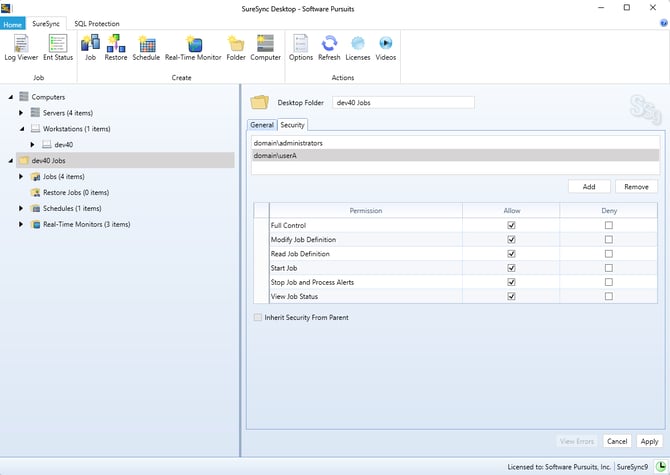
Task: Switch to the Home ribbon tab
Action: point(13,24)
